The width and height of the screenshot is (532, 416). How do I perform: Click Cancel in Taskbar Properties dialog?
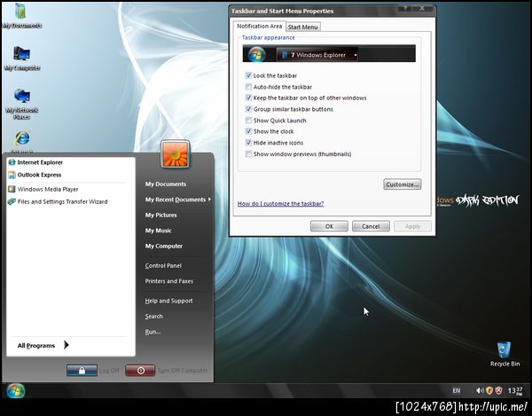(x=371, y=226)
